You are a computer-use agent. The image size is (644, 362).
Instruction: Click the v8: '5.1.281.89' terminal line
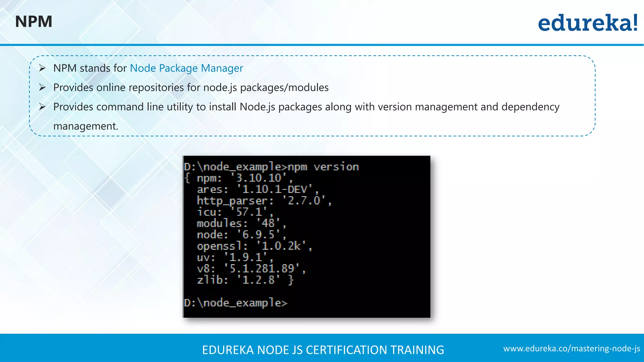[x=252, y=269]
